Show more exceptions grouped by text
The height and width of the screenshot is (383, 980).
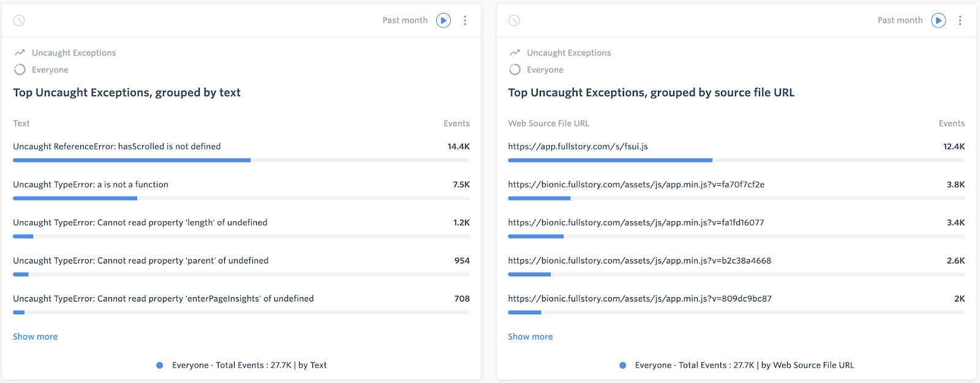coord(35,336)
